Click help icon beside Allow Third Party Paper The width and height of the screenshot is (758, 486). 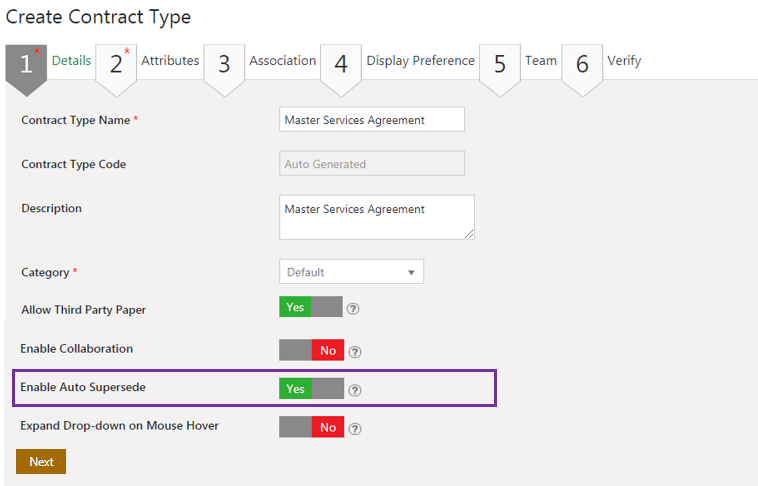(353, 308)
